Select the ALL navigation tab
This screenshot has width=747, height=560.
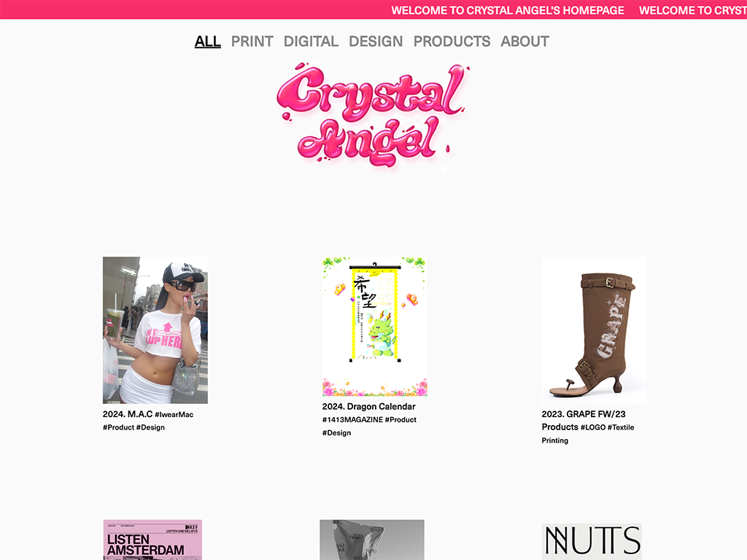pyautogui.click(x=208, y=42)
